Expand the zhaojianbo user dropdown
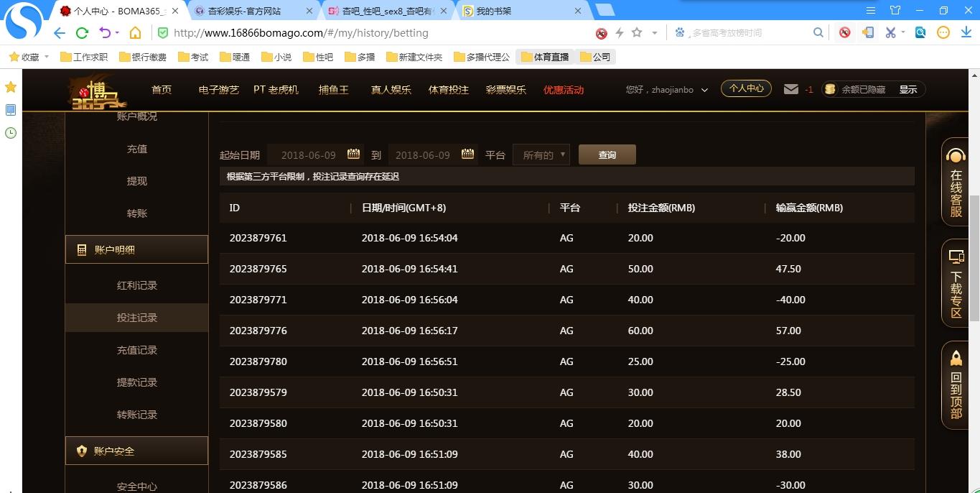Screen dimensions: 980x493 pyautogui.click(x=704, y=91)
